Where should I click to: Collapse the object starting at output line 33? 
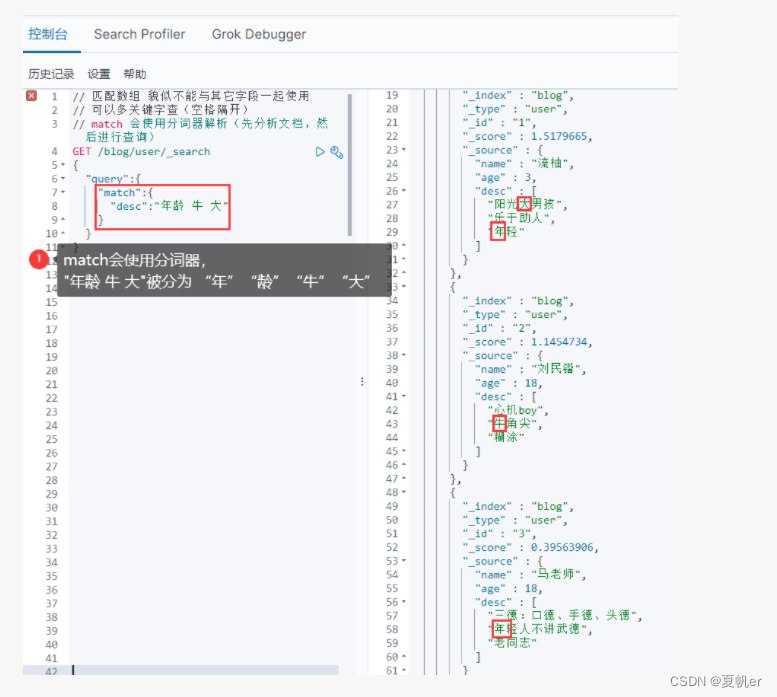click(404, 286)
